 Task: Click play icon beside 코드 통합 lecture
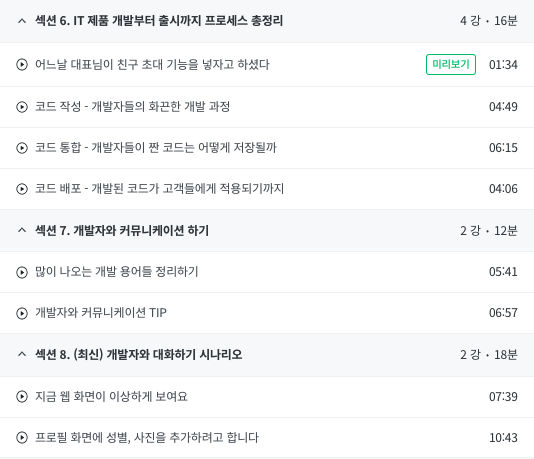click(22, 148)
